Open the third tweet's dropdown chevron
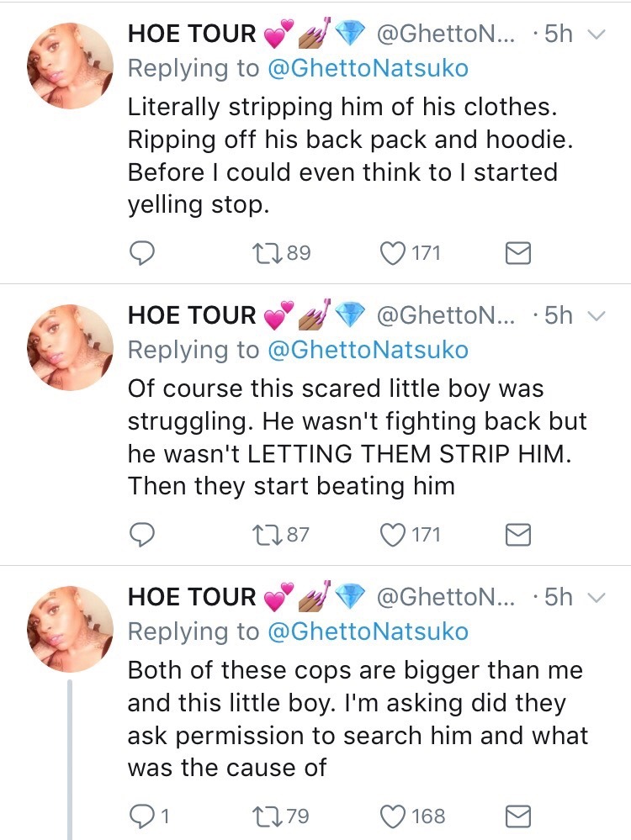The height and width of the screenshot is (840, 631). click(596, 598)
